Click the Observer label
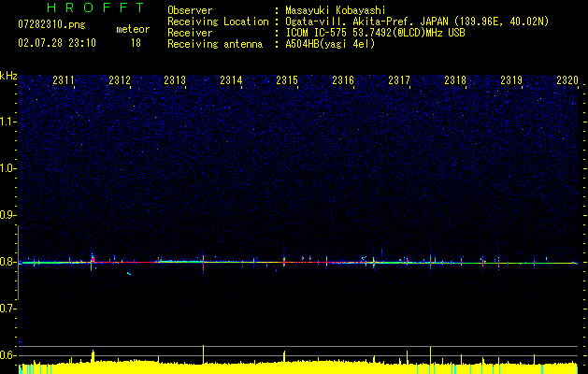 click(190, 10)
